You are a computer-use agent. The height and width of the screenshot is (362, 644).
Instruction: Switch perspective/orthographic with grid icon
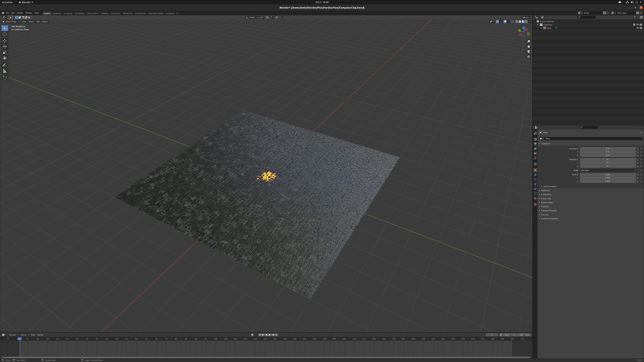(x=528, y=57)
